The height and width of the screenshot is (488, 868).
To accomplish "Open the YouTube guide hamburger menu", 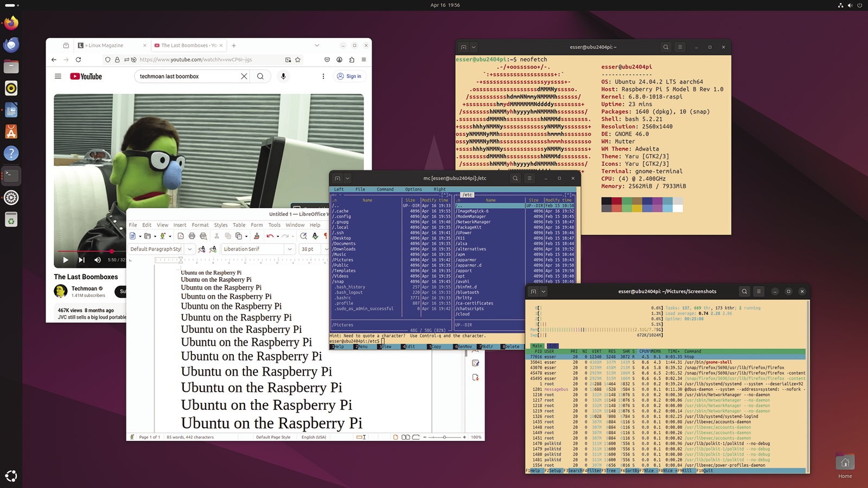I will point(58,76).
